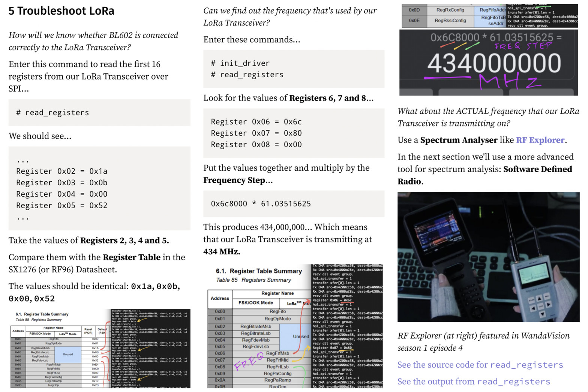Screen dimensions: 588x392
Task: Click the '5 Troubleshoot LoRa' heading
Action: (x=61, y=11)
